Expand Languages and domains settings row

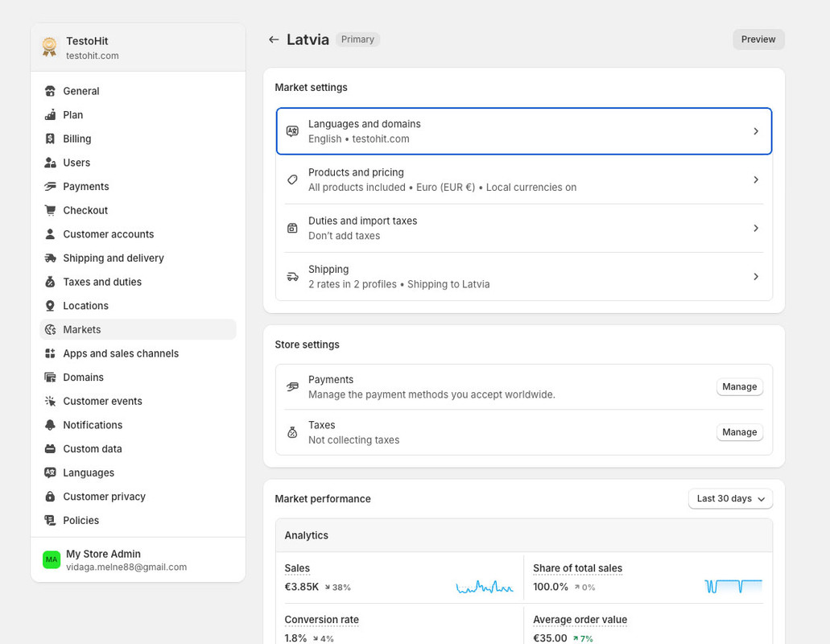[x=523, y=131]
